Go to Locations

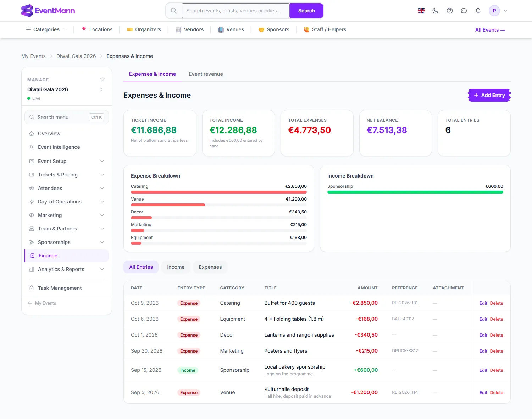[x=97, y=29]
